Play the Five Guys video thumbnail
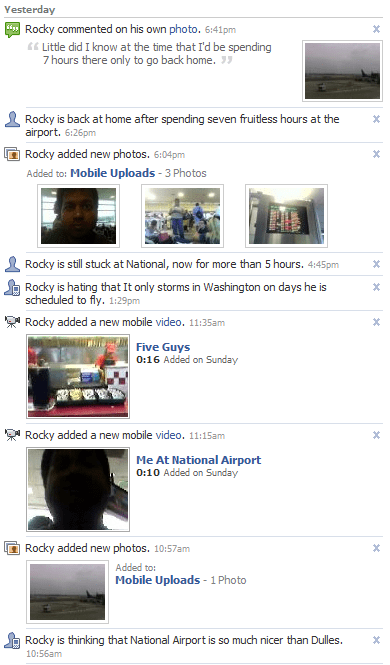Image resolution: width=390 pixels, height=665 pixels. [78, 377]
